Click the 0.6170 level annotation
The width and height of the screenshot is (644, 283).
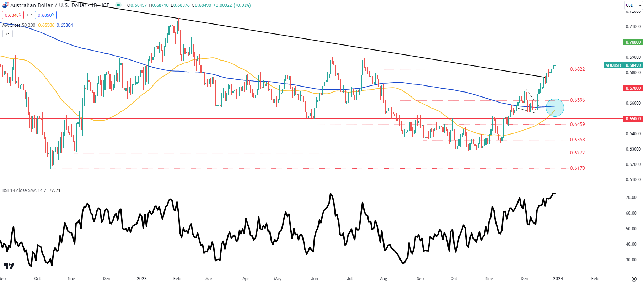point(578,168)
